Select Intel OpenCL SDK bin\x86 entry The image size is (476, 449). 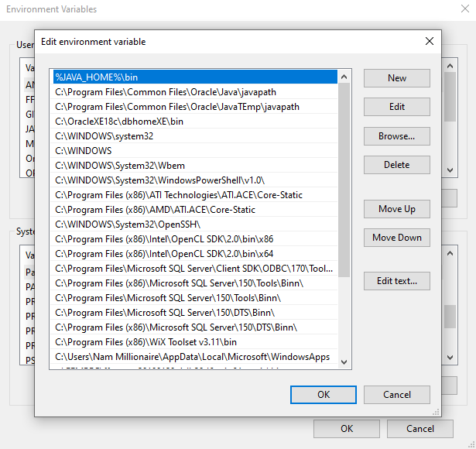(x=195, y=239)
